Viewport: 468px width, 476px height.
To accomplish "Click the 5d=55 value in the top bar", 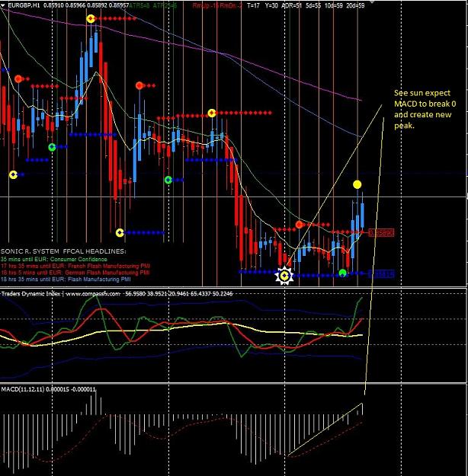I will 313,5.
